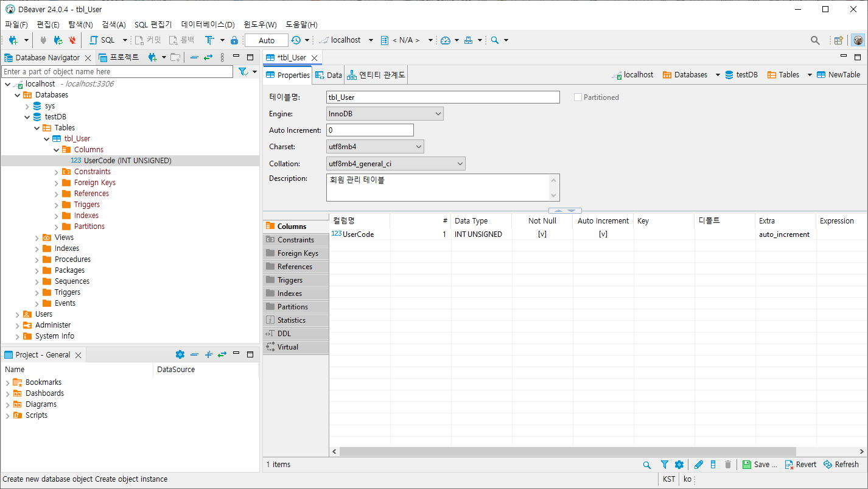Click the open perspective icon top right

pyautogui.click(x=839, y=40)
